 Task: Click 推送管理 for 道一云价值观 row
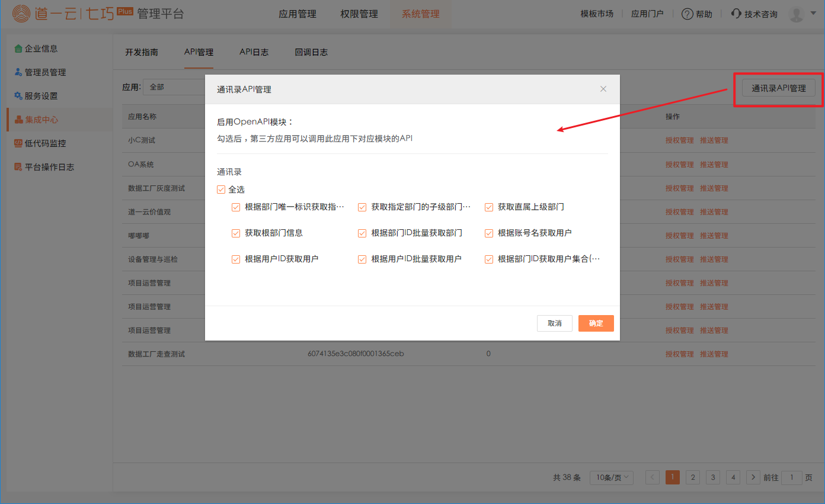(x=714, y=212)
